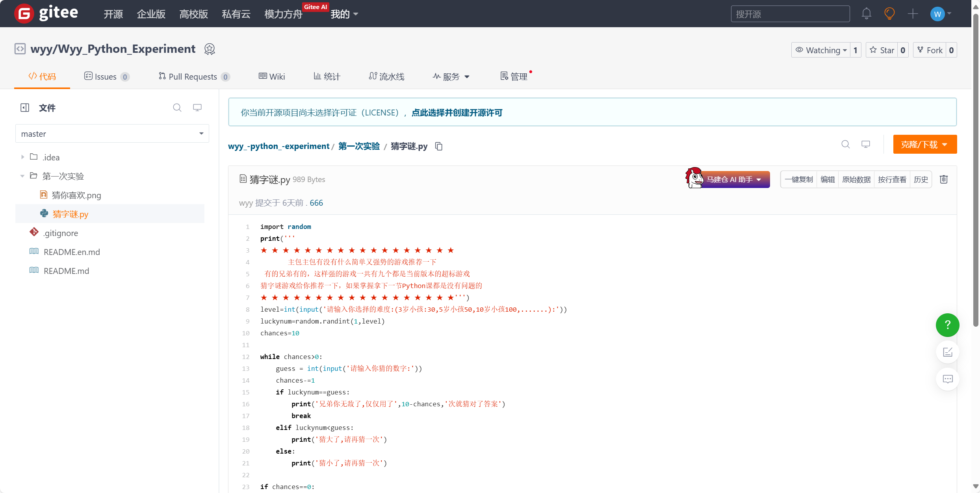Switch to the Issues tab

106,77
